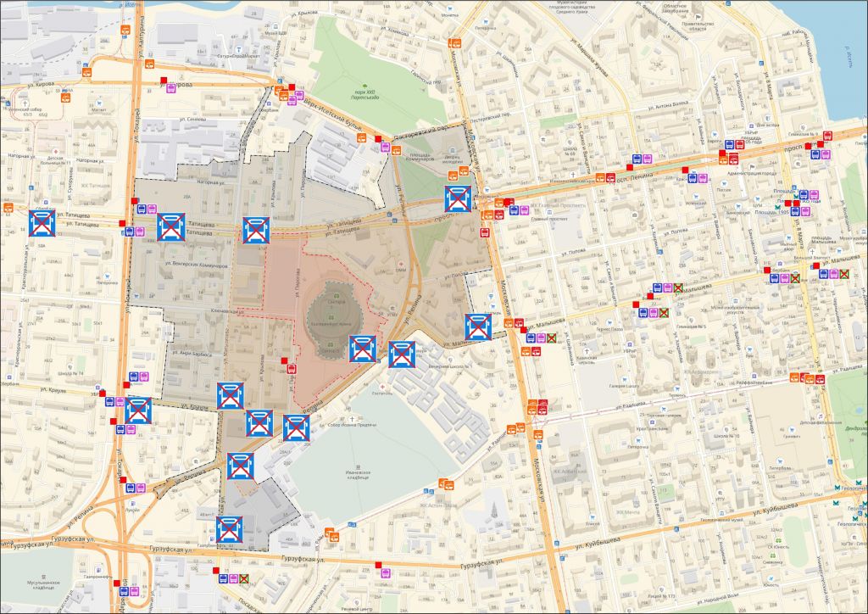Image resolution: width=868 pixels, height=614 pixels.
Task: Select closed bus stop on Репина near Госпиталь
Action: (x=402, y=354)
